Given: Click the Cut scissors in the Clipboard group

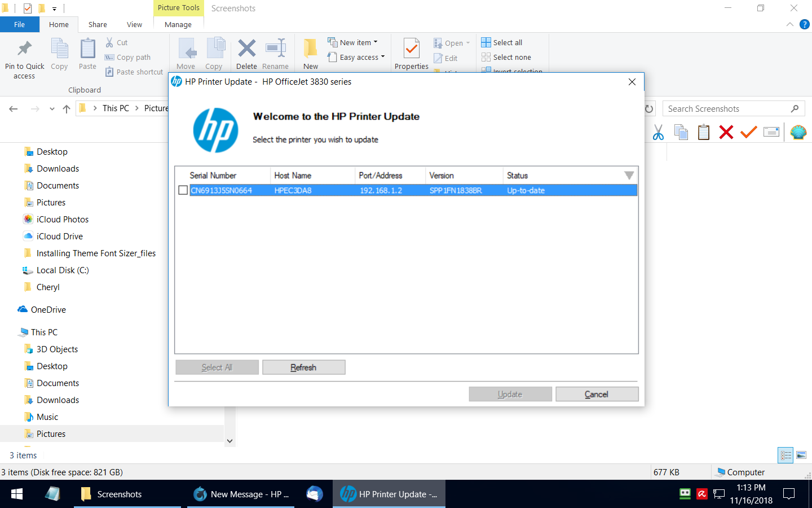Looking at the screenshot, I should (x=109, y=42).
